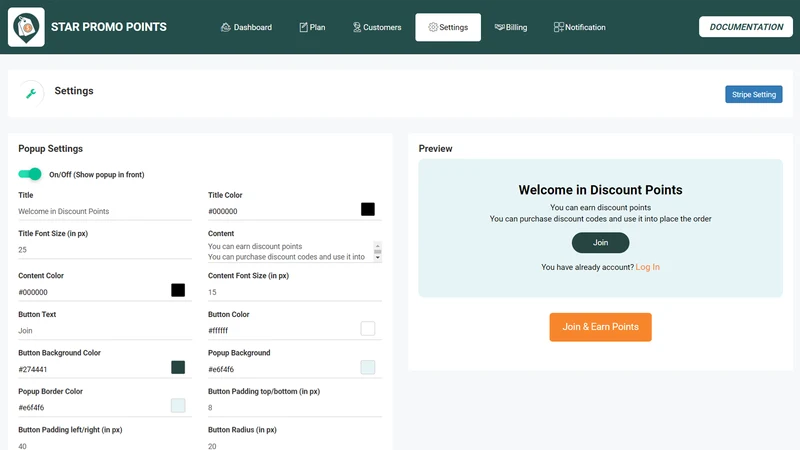Click the Dashboard home icon
Screen dimensions: 800x450
(226, 27)
